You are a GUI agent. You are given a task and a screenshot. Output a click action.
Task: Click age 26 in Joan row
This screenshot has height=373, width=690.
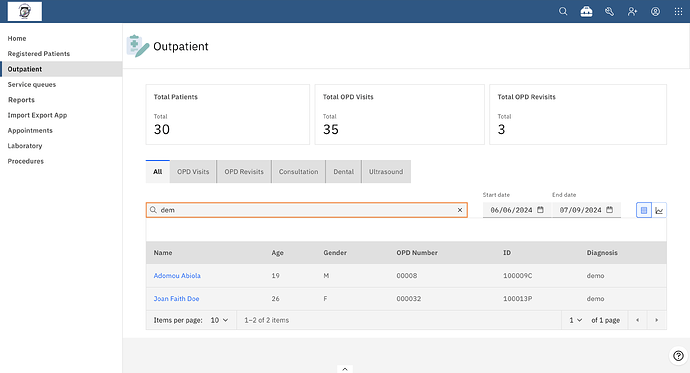(275, 299)
